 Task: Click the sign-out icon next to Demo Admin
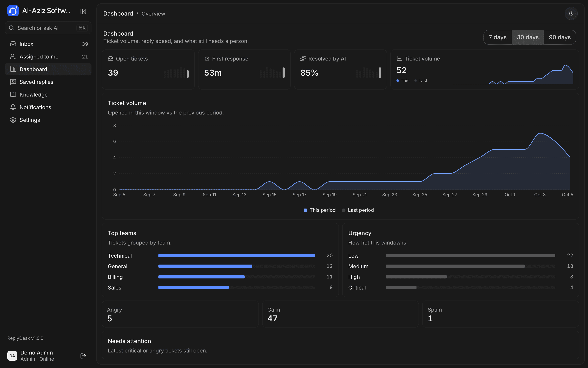click(x=83, y=356)
